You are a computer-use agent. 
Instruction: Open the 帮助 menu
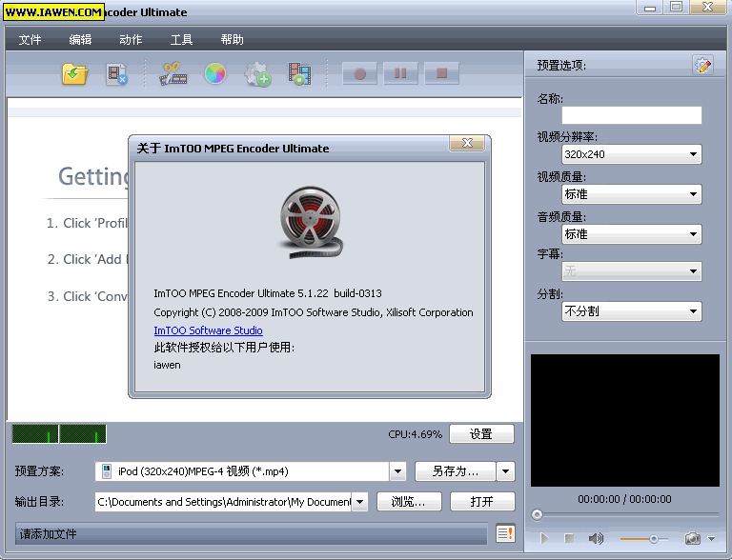pyautogui.click(x=232, y=39)
